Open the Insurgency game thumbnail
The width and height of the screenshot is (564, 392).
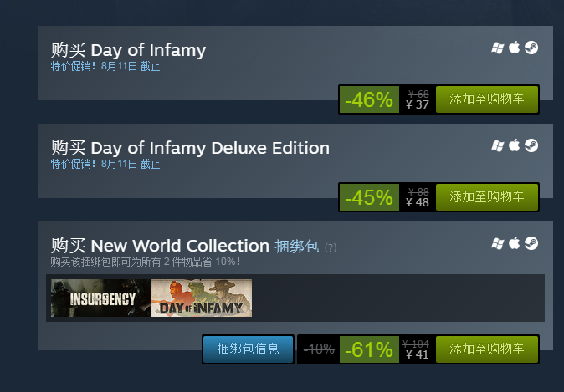click(x=100, y=298)
